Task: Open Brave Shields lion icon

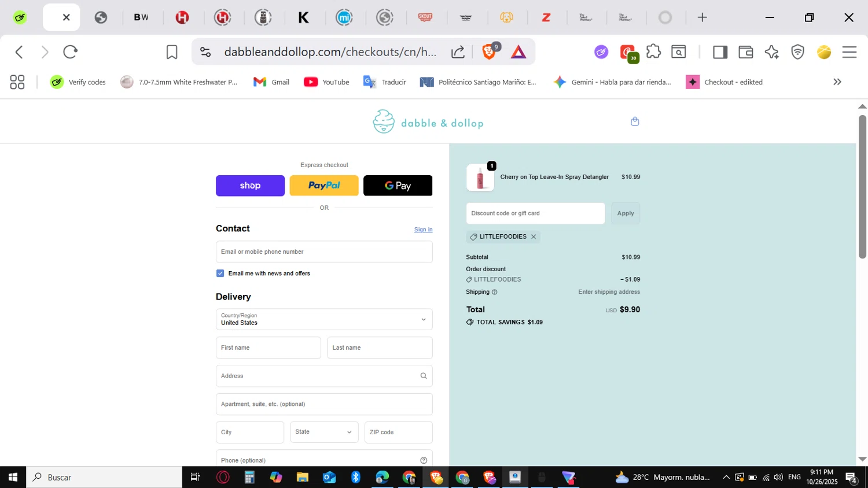Action: [x=490, y=52]
